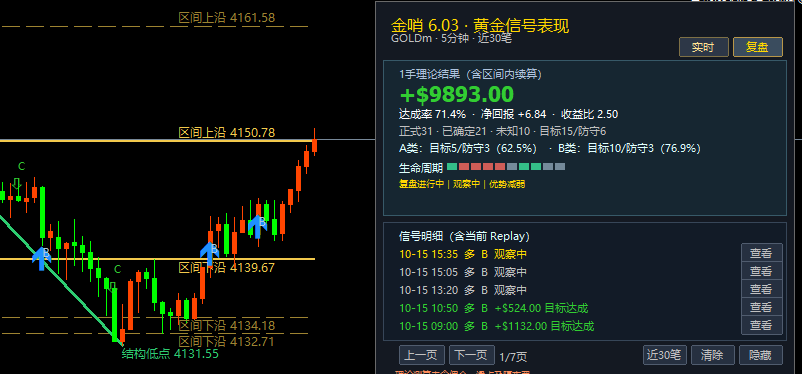Click the 区间下沿 4132.71 label

tap(227, 341)
